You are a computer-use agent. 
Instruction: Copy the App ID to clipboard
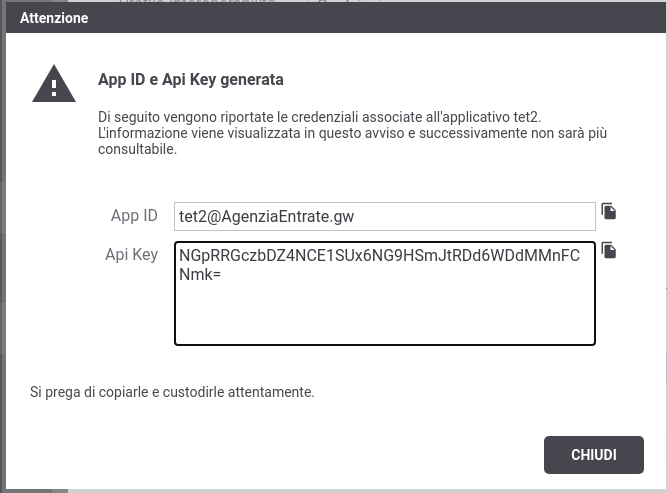[609, 211]
